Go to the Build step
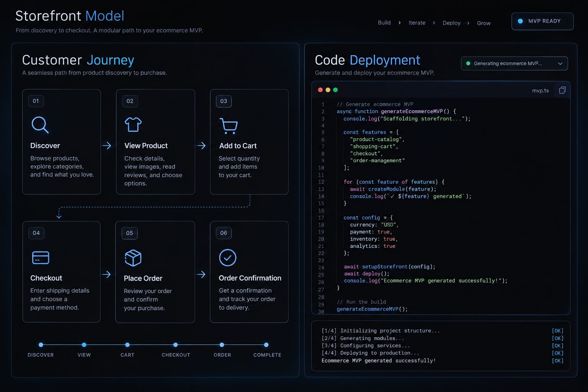The height and width of the screenshot is (392, 588). click(x=384, y=23)
